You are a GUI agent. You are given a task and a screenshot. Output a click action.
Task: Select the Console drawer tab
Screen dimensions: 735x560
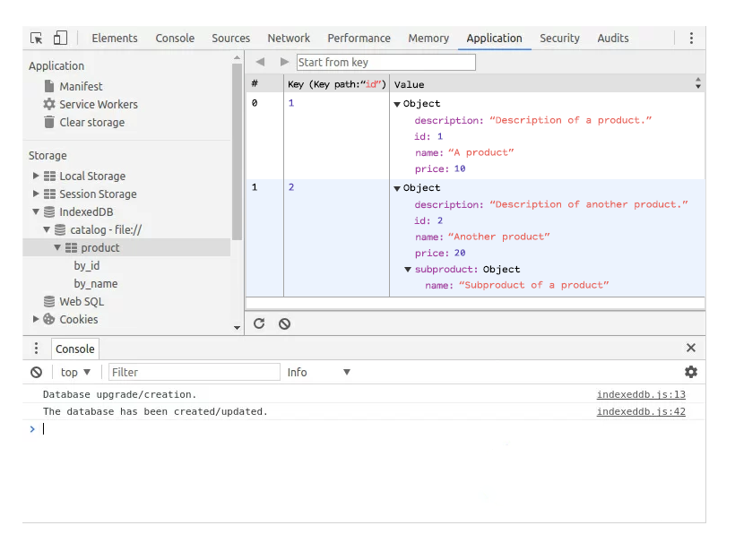click(x=75, y=349)
